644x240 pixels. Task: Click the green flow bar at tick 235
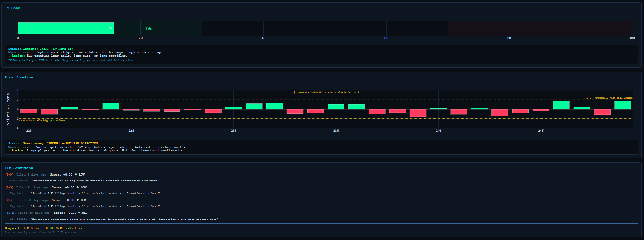coord(336,107)
